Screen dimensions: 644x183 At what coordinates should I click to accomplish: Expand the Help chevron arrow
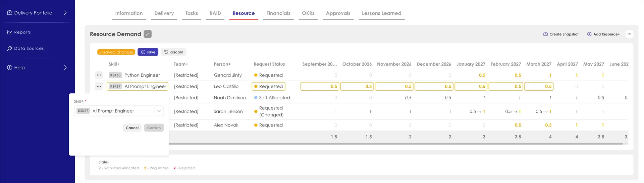coord(65,68)
